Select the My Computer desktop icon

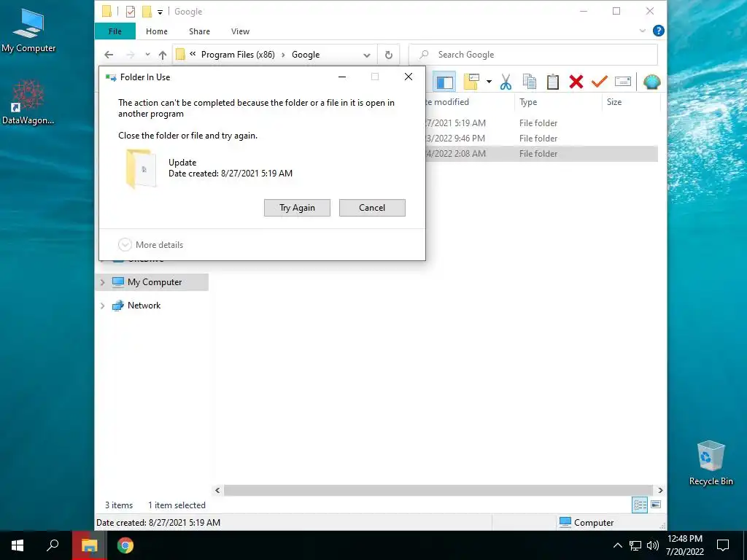tap(28, 30)
